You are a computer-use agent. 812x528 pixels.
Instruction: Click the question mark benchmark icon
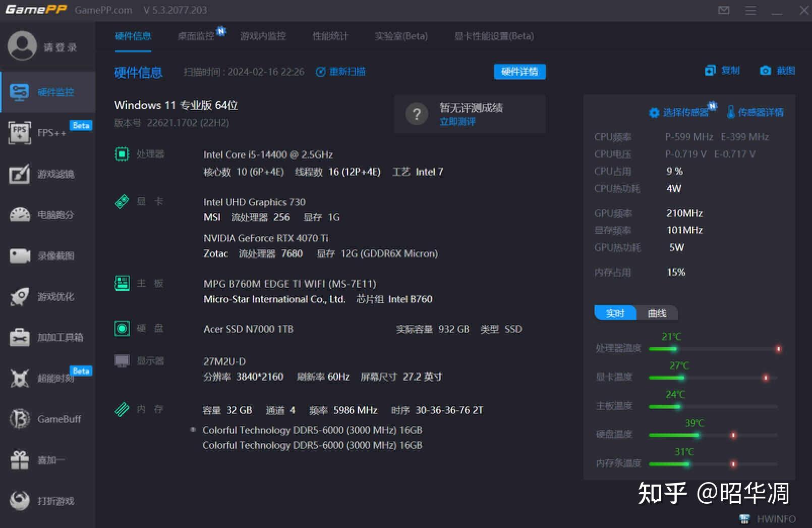[x=417, y=114]
